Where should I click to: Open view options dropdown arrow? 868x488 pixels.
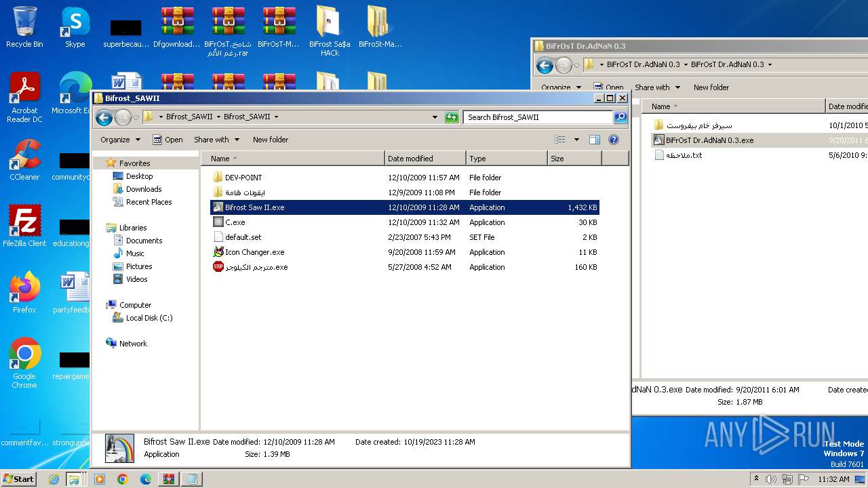[576, 140]
